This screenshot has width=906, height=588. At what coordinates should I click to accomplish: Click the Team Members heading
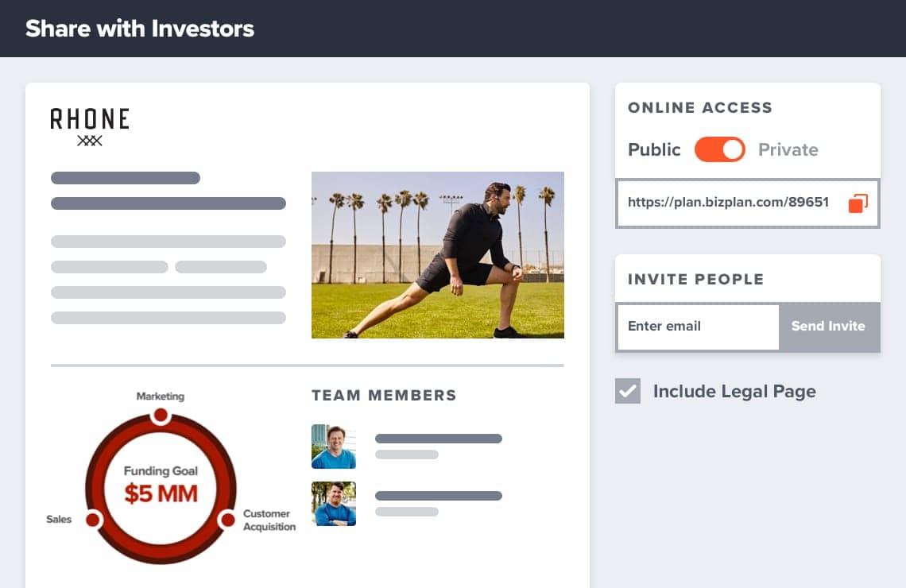pos(384,395)
